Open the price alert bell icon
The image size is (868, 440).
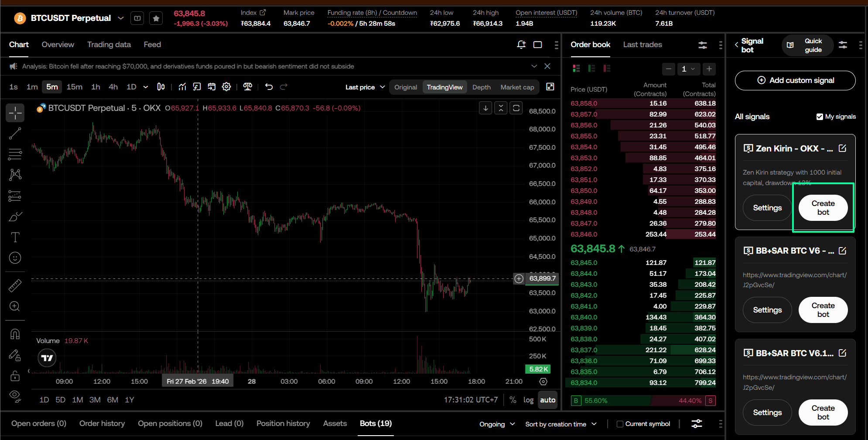pyautogui.click(x=521, y=45)
